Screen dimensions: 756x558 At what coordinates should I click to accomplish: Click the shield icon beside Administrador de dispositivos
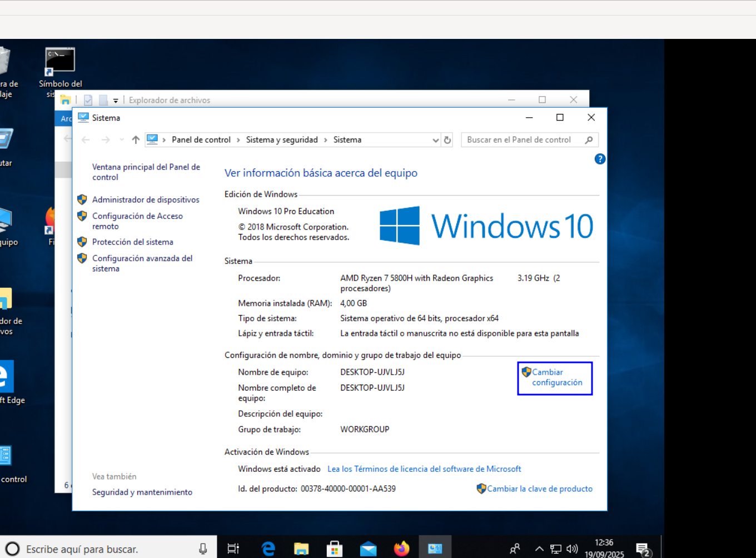pyautogui.click(x=82, y=200)
